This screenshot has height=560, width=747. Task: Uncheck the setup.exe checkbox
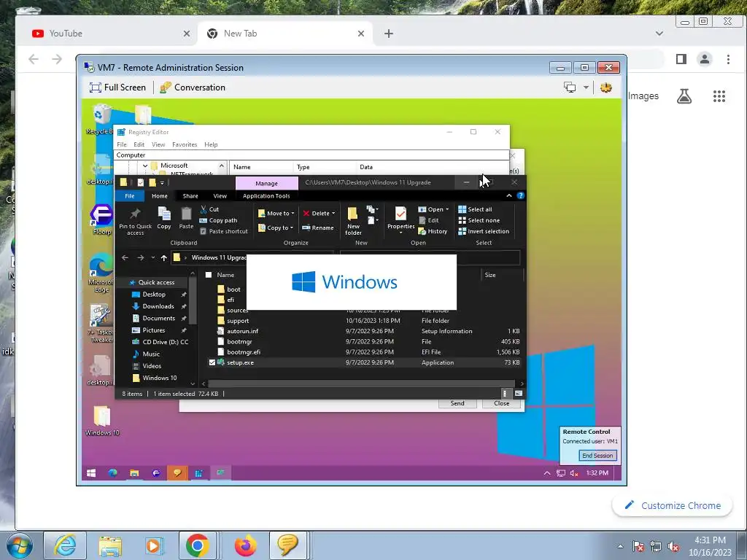(212, 362)
